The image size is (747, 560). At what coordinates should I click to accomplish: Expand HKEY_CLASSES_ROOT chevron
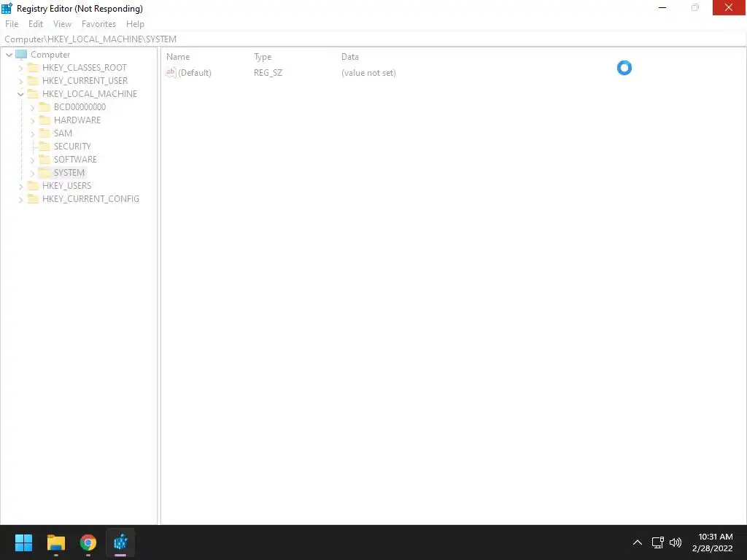(20, 68)
